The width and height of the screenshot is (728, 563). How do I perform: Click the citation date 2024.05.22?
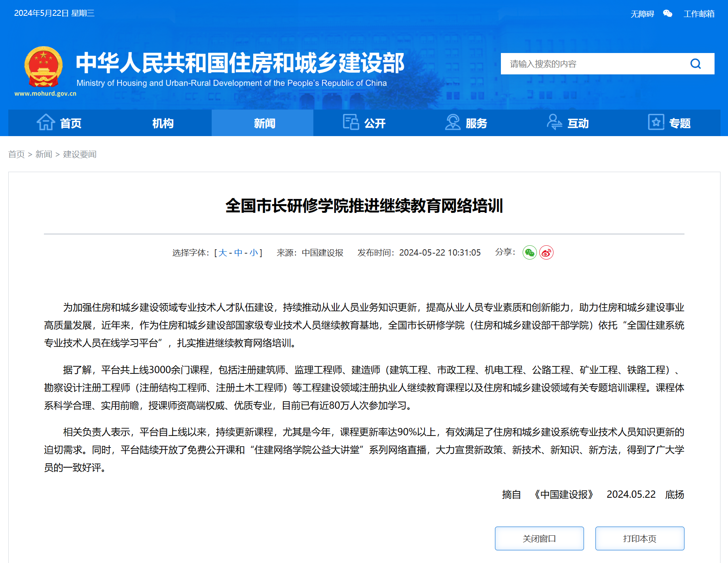point(631,495)
